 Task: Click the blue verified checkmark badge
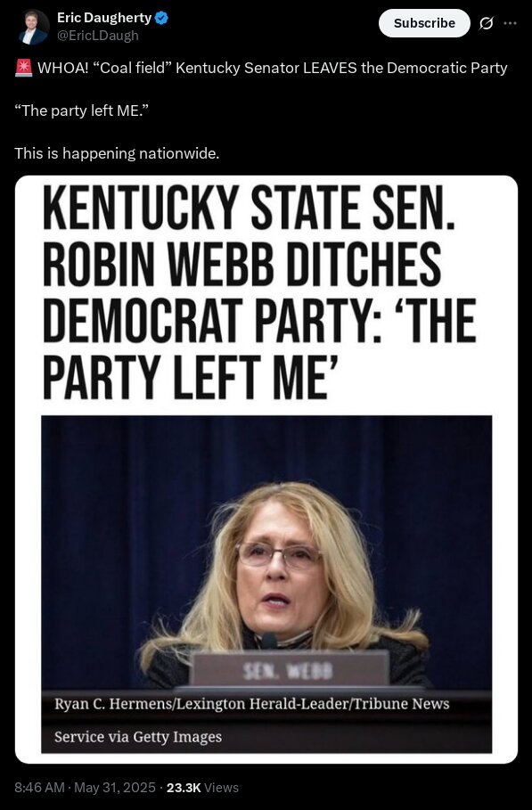pyautogui.click(x=161, y=18)
